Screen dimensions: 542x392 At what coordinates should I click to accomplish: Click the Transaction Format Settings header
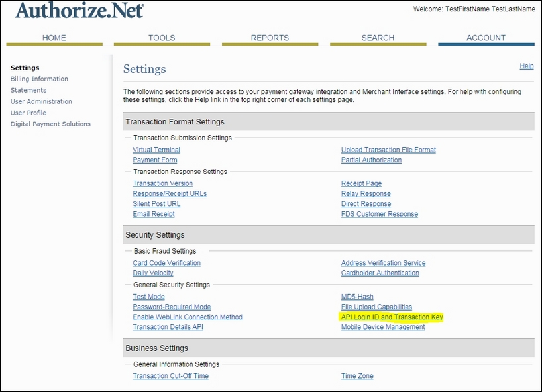329,122
